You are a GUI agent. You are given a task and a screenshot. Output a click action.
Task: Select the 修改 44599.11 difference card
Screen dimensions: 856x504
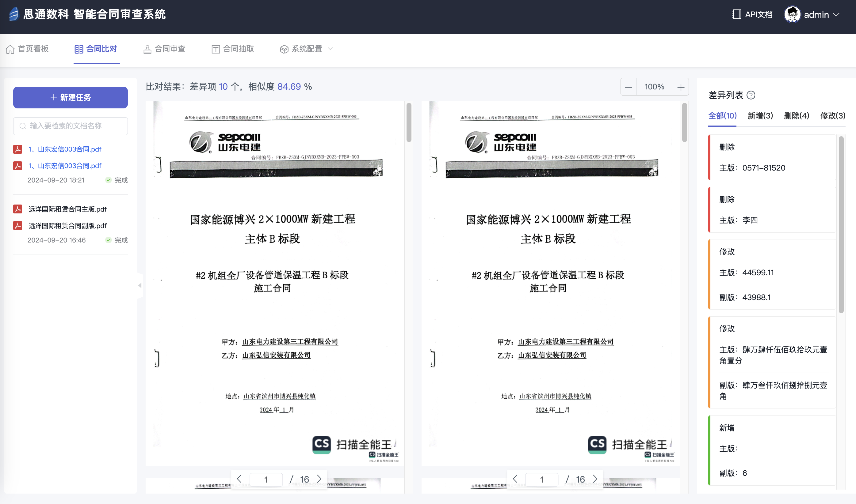[772, 274]
